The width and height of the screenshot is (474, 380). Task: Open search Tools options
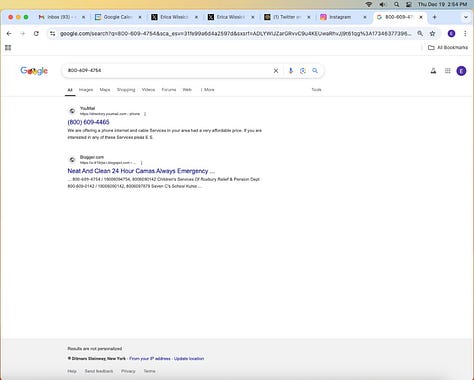point(316,90)
